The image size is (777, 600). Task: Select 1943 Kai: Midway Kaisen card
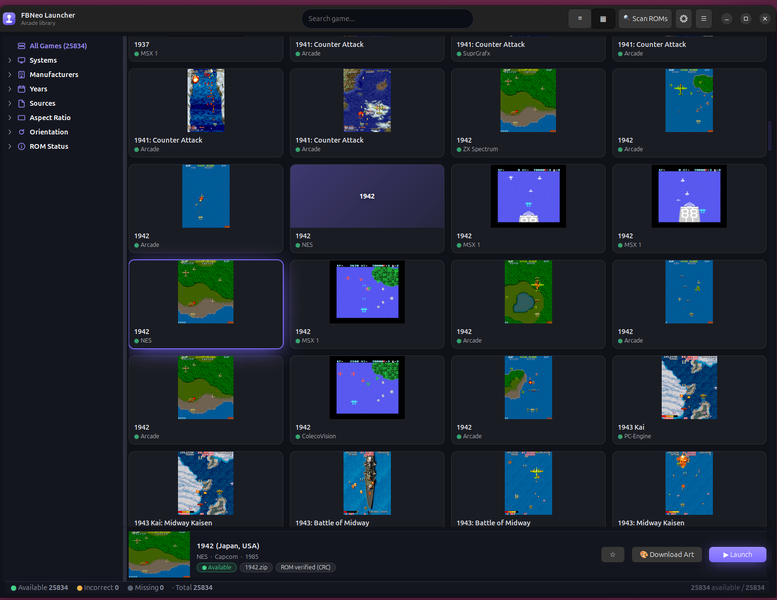[x=206, y=489]
